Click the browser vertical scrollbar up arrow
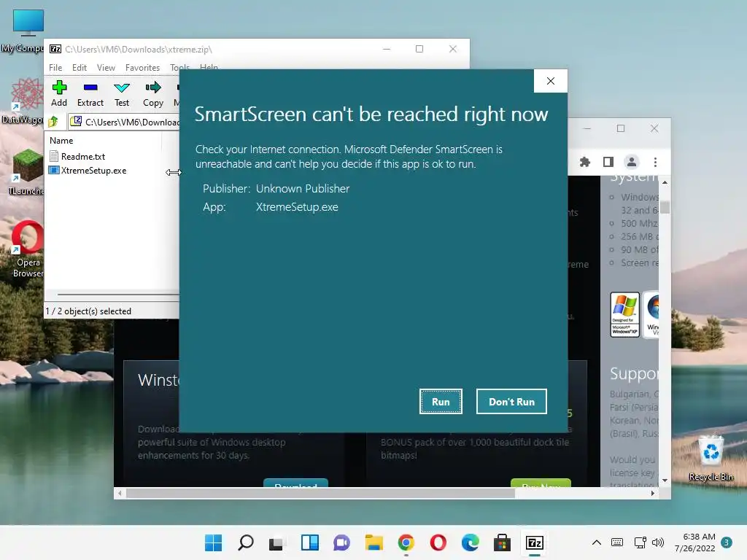This screenshot has height=560, width=747. (x=665, y=182)
